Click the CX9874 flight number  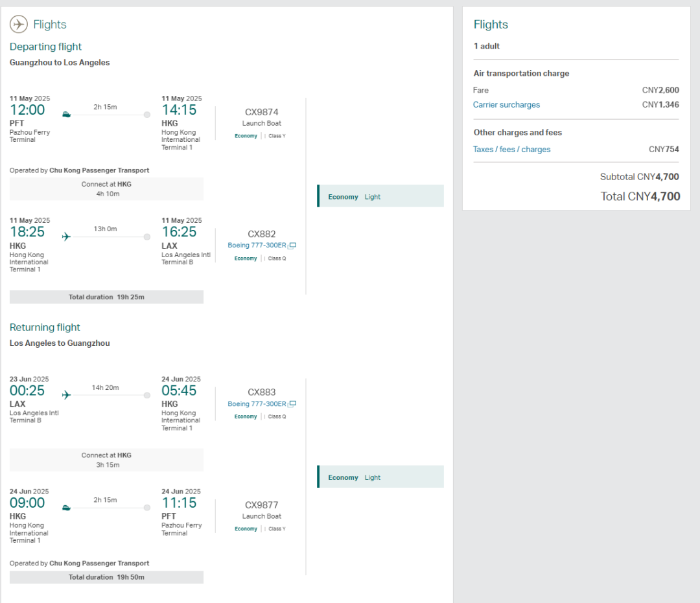[x=262, y=112]
